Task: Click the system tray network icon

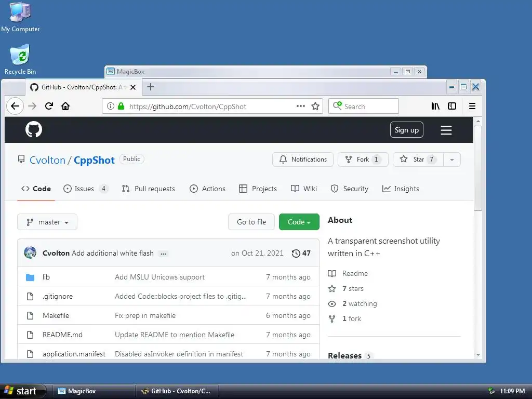Action: tap(491, 391)
